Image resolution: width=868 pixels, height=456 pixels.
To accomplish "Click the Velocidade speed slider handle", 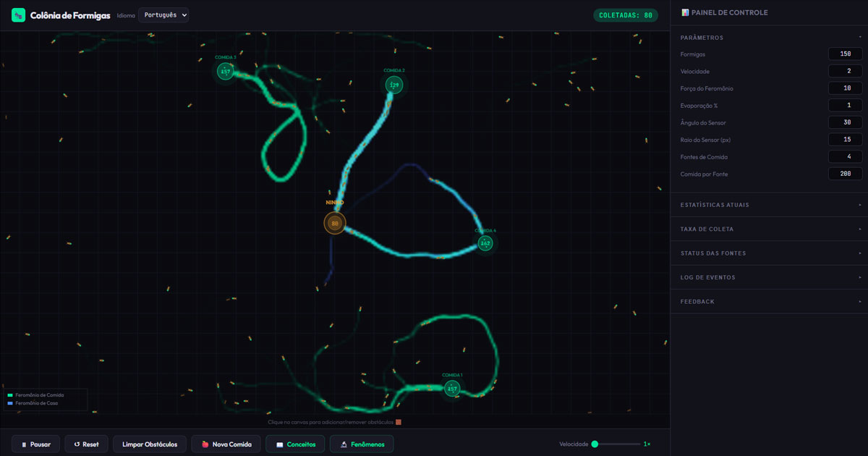I will pos(595,444).
